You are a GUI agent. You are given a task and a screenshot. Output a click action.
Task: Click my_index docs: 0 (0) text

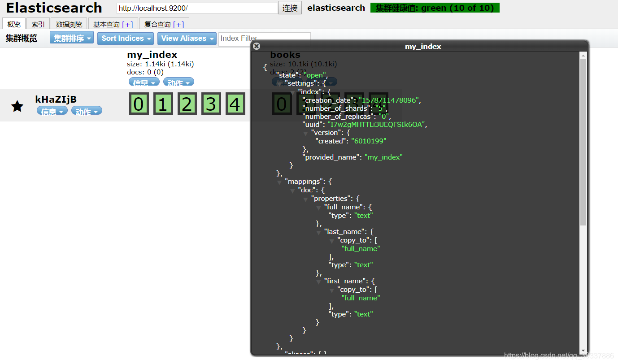click(145, 72)
